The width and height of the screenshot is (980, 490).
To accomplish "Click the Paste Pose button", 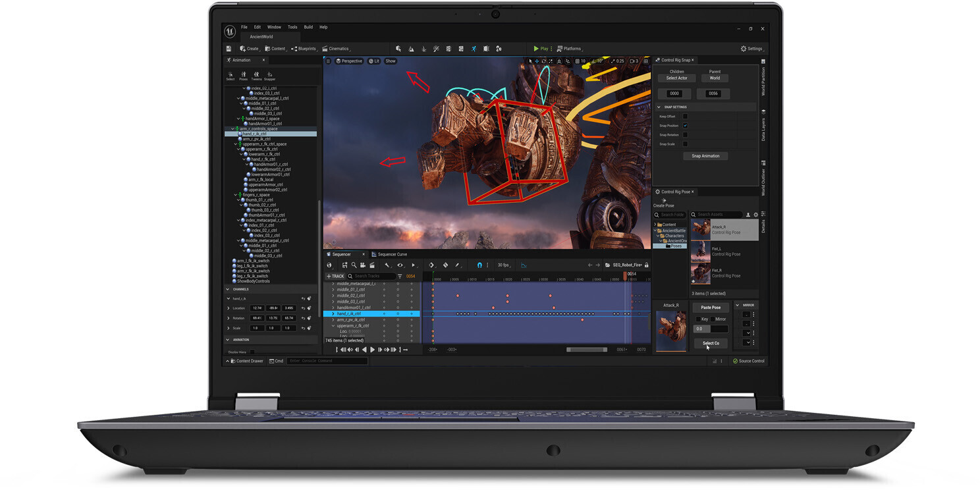I will click(x=711, y=308).
